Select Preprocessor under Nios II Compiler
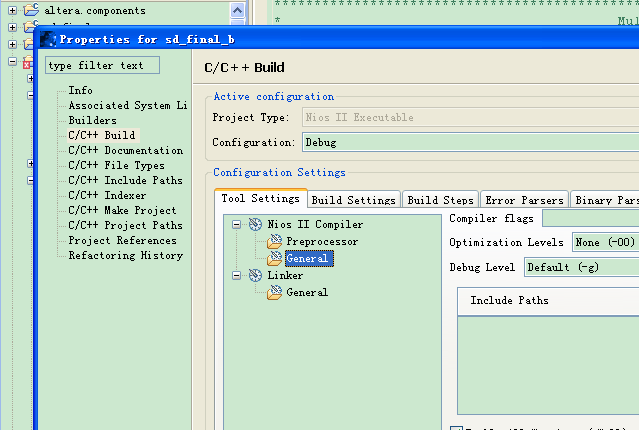Viewport: 639px width, 430px height. [x=322, y=241]
